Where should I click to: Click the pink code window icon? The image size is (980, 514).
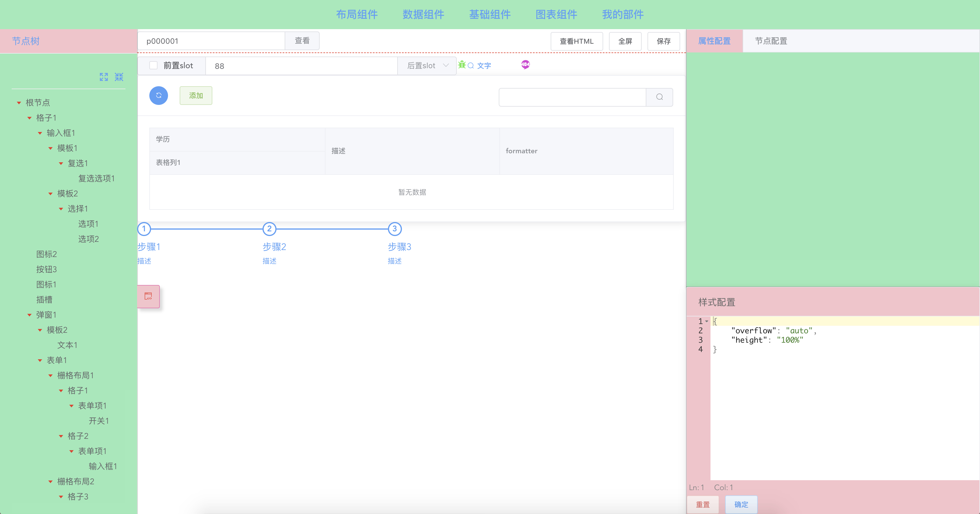point(148,296)
